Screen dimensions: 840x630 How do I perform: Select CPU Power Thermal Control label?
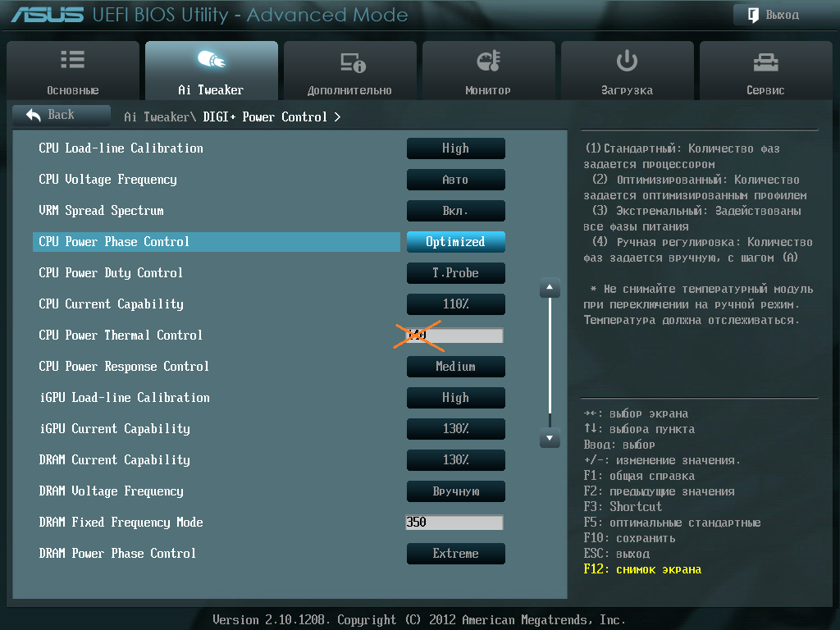pos(121,336)
